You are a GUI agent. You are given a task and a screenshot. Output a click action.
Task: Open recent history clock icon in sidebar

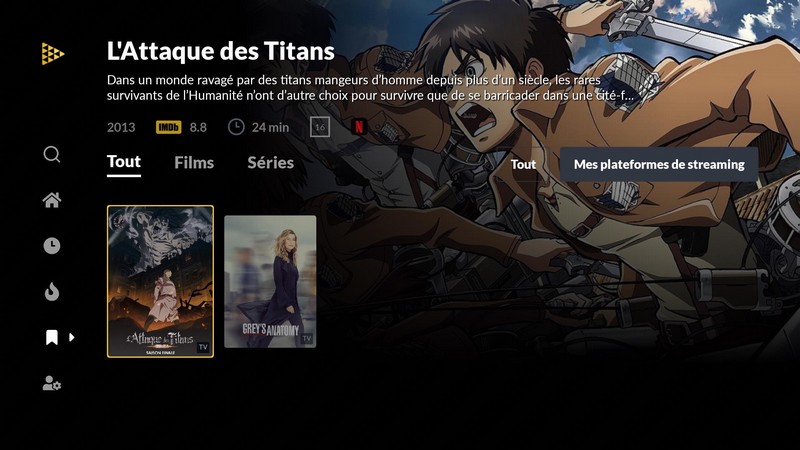52,246
